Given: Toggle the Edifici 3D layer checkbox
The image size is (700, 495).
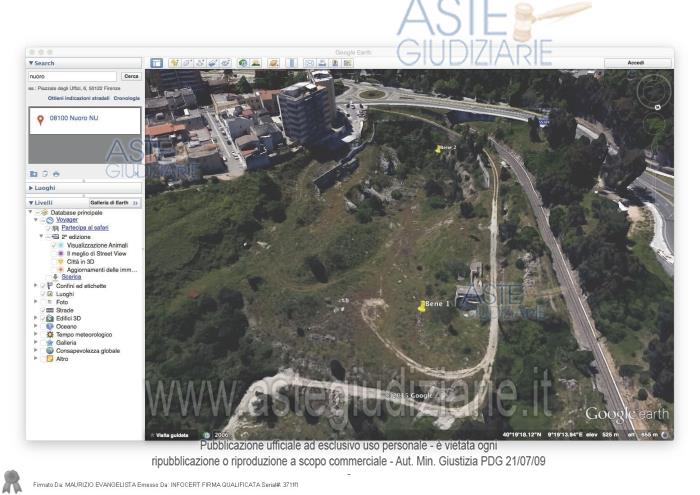Looking at the screenshot, I should 44,318.
